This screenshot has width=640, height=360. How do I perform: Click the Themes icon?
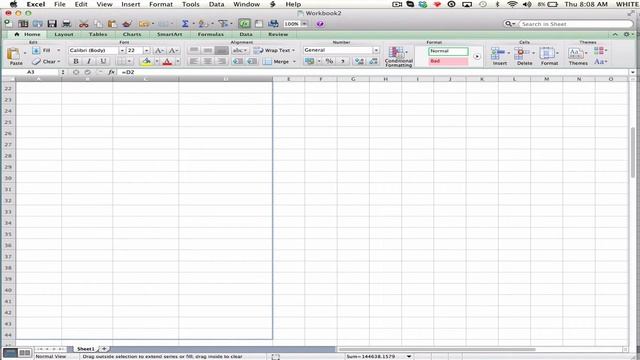click(576, 53)
